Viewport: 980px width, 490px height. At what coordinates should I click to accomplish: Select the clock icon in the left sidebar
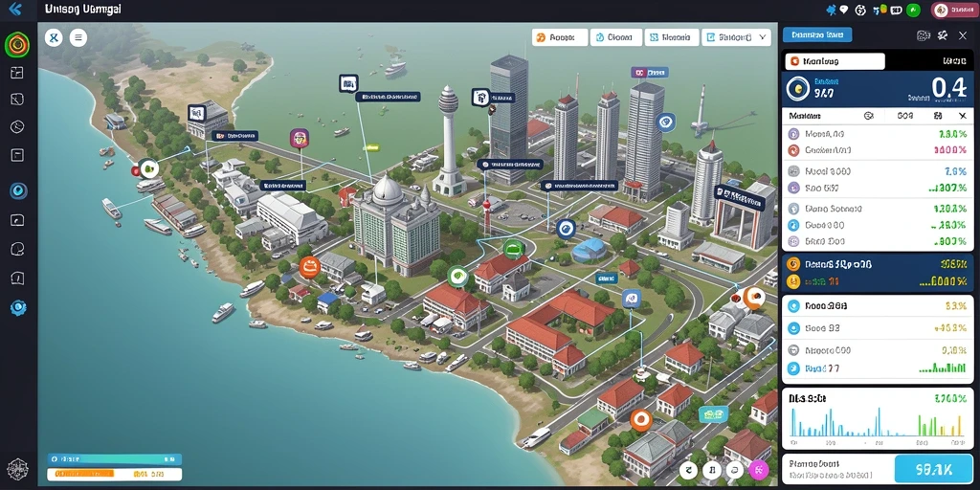[17, 127]
